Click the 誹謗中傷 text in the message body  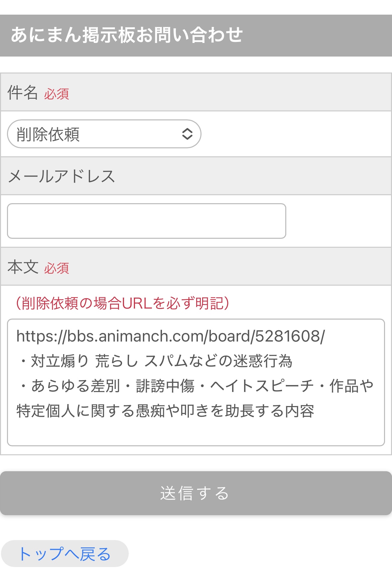point(165,386)
